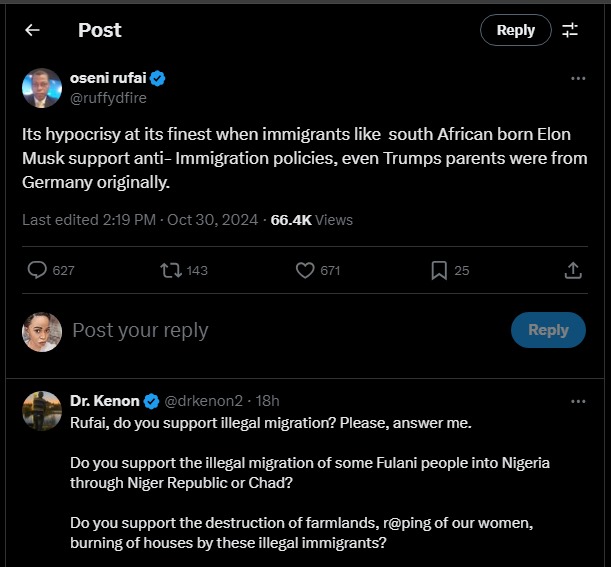The width and height of the screenshot is (611, 567).
Task: Open the more options menu on Dr. Kenon's reply
Action: pyautogui.click(x=578, y=401)
